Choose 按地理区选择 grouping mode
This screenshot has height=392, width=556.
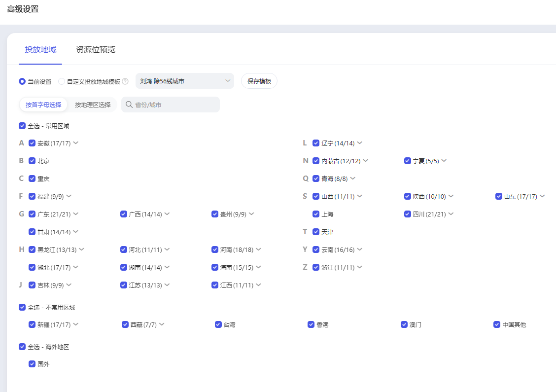93,105
